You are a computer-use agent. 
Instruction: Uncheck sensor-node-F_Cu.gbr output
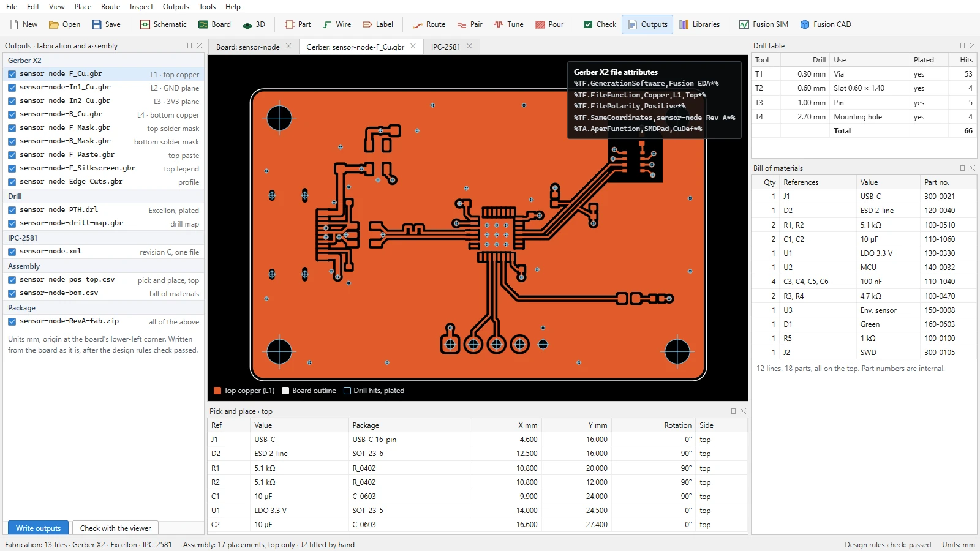pyautogui.click(x=12, y=74)
